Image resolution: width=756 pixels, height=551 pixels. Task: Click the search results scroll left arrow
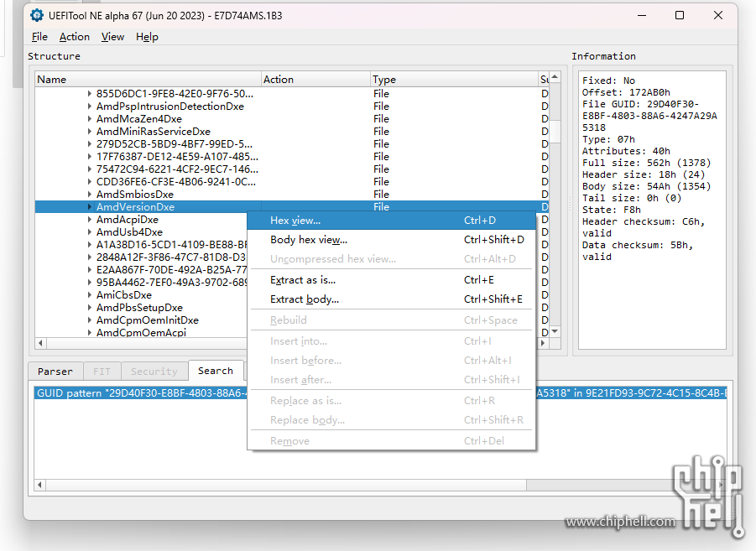pyautogui.click(x=39, y=485)
